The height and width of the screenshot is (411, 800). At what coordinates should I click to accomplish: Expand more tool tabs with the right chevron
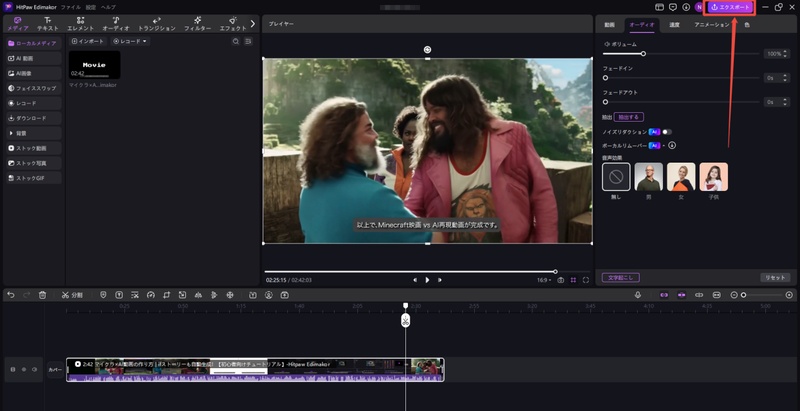252,24
